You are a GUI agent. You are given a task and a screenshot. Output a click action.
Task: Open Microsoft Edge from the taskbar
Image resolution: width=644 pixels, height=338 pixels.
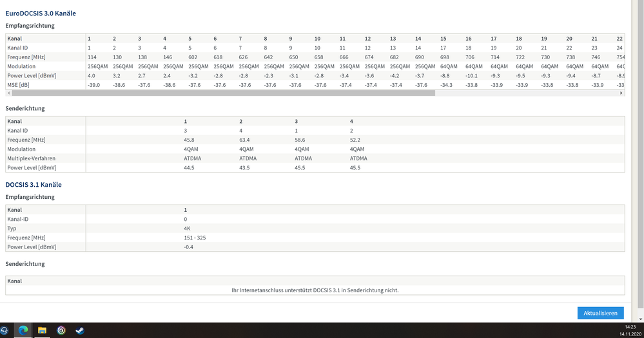[x=23, y=330]
